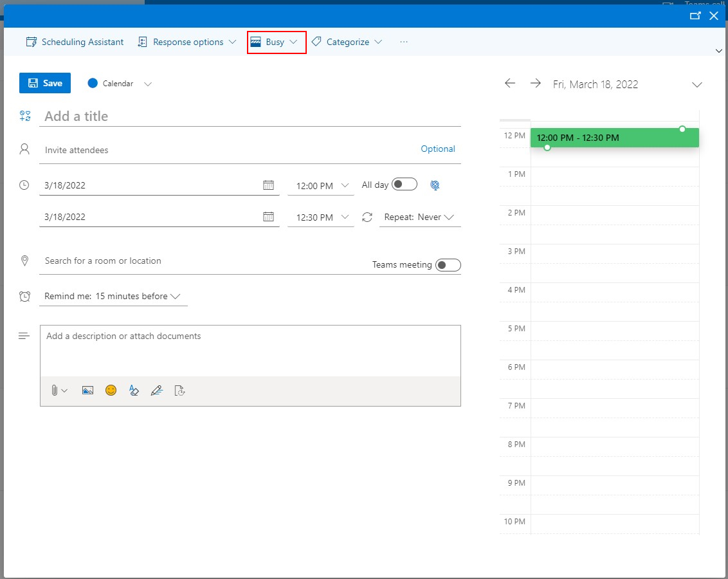728x579 pixels.
Task: Open the Scheduling Assistant
Action: pos(75,42)
